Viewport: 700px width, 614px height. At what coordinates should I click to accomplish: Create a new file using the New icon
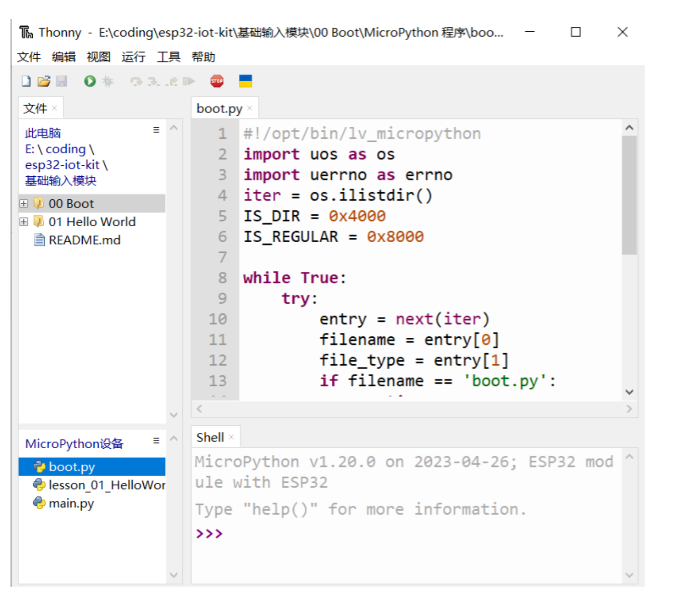point(25,81)
